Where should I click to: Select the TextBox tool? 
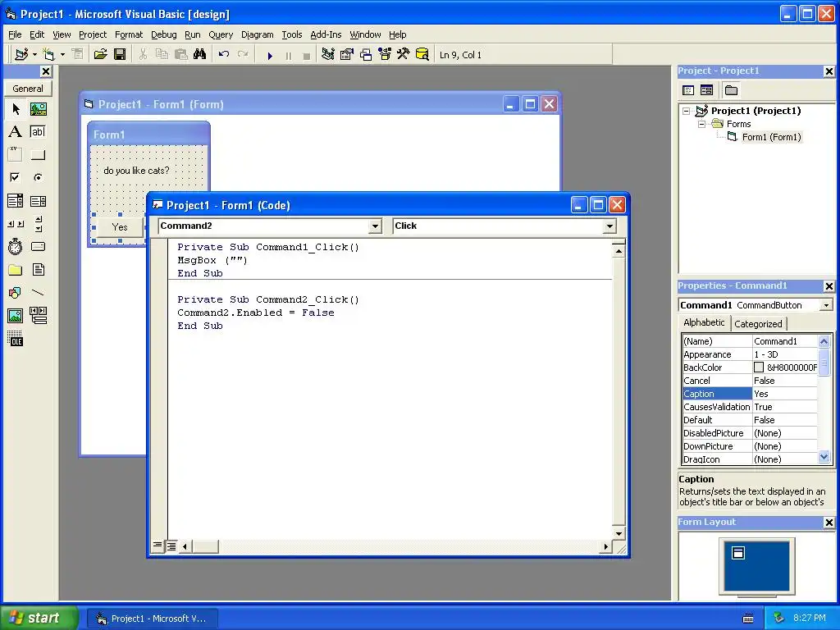click(x=38, y=132)
